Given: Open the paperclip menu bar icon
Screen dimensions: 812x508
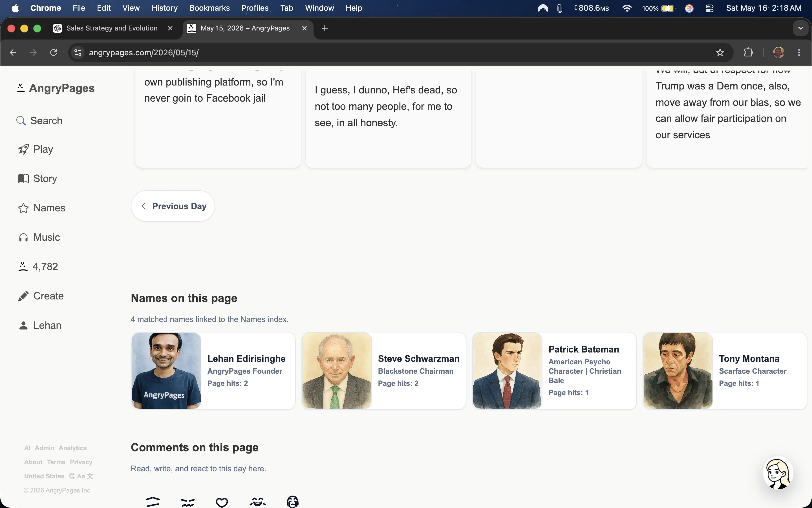Looking at the screenshot, I should [x=560, y=8].
